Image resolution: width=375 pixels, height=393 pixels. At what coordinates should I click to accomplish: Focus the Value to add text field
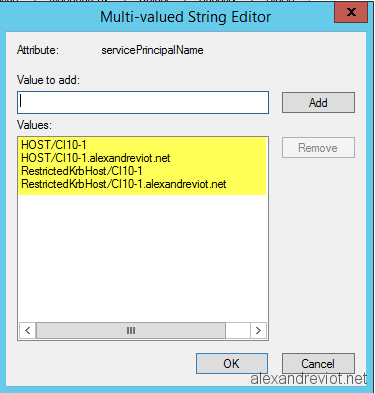[143, 102]
